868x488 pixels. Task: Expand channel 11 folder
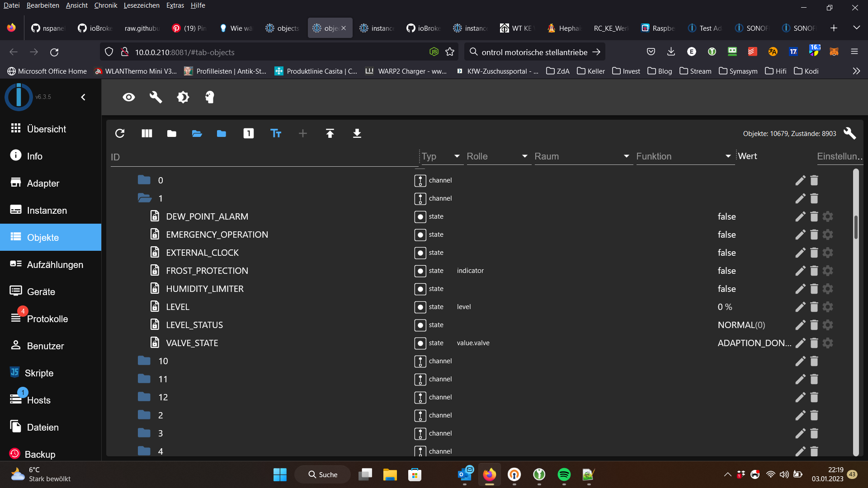tap(144, 379)
